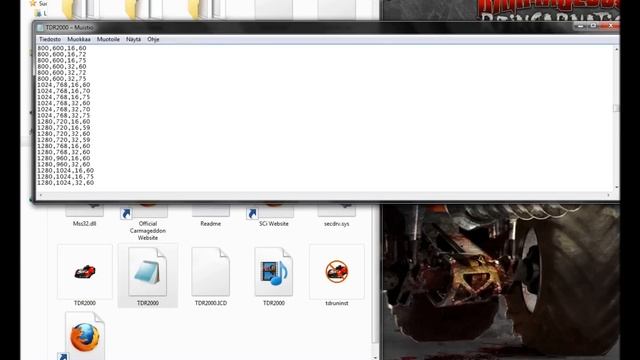Click the line 1280,1024,16,75 in Notepad
The image size is (640, 360).
click(x=65, y=177)
